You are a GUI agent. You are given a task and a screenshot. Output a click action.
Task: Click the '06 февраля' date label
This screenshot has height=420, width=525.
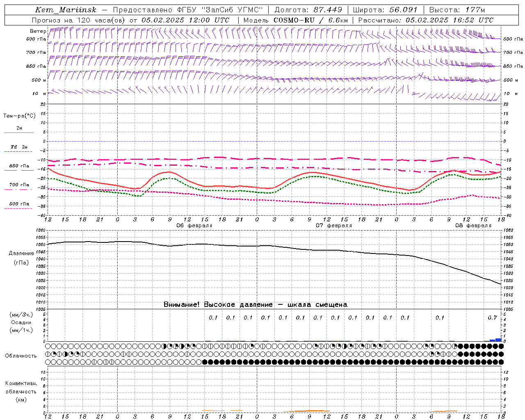[194, 226]
